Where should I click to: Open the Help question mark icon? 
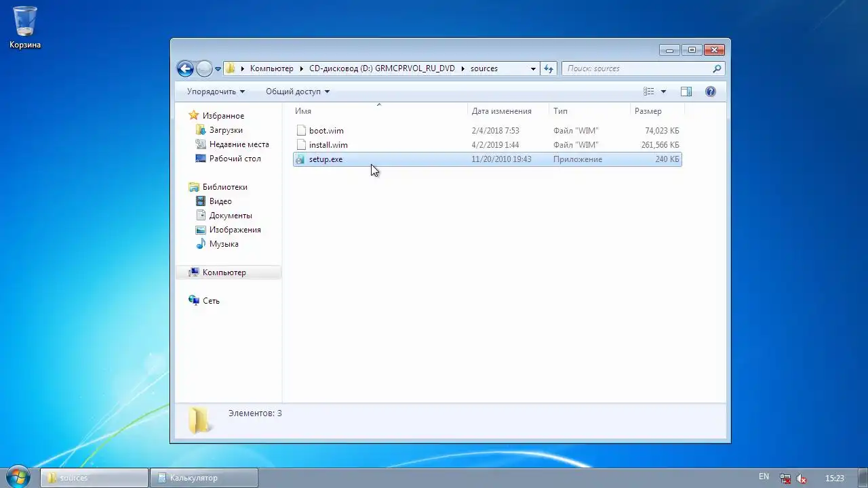pos(711,91)
